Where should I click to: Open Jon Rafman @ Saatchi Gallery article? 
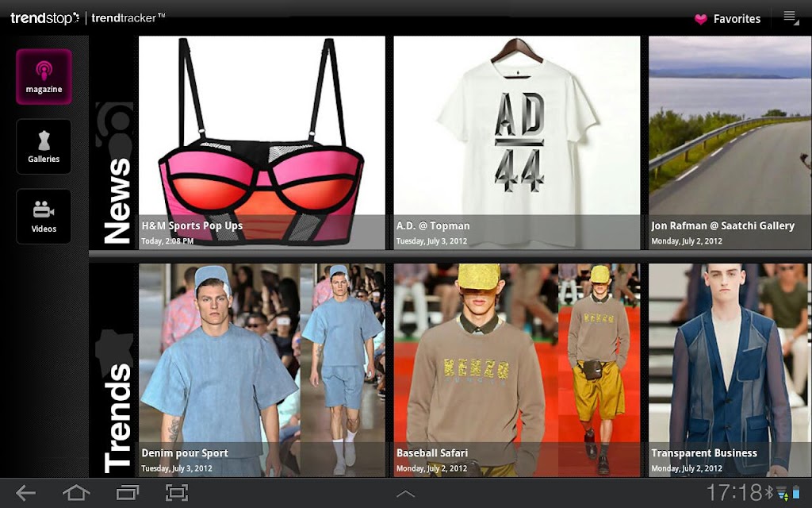click(730, 143)
